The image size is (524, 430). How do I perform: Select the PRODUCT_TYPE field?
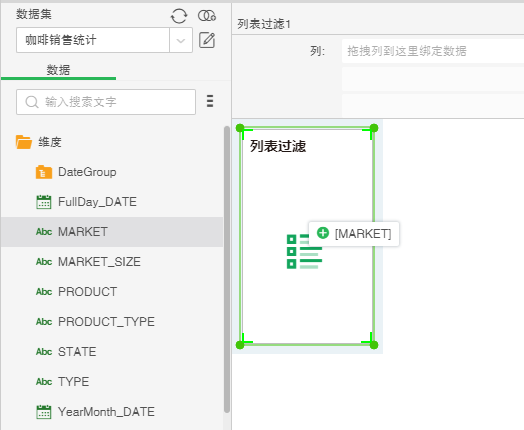[x=112, y=322]
